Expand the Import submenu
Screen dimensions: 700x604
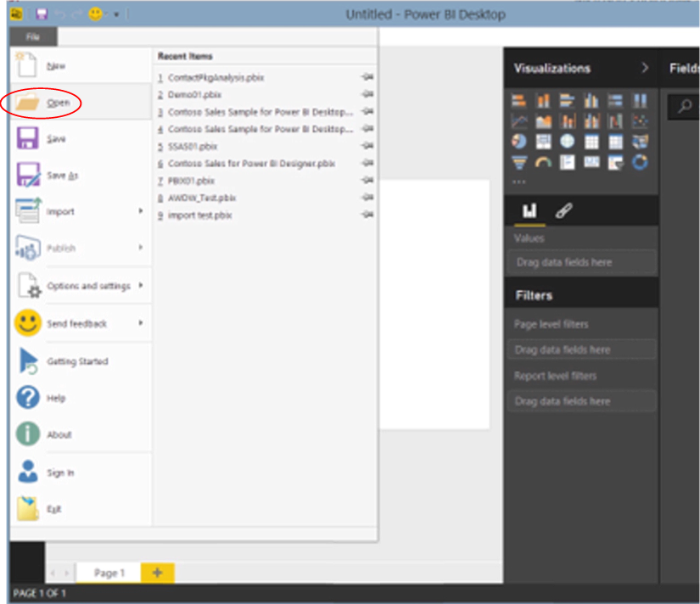pyautogui.click(x=141, y=210)
